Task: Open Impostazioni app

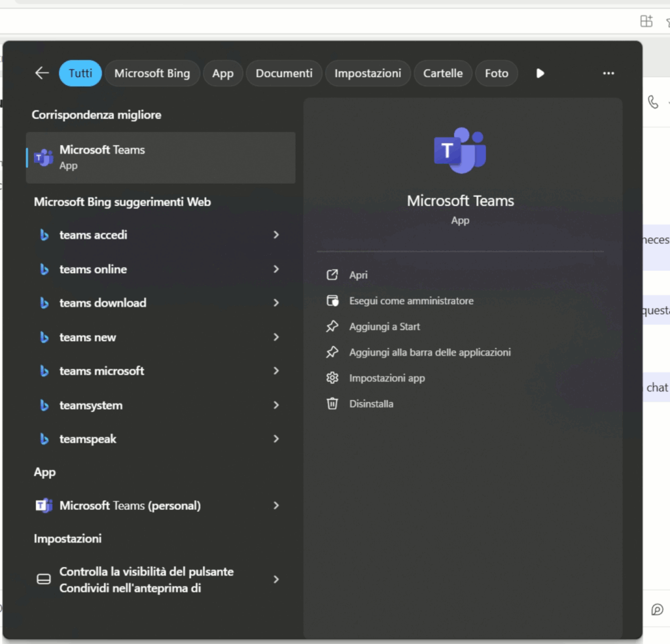Action: (x=387, y=378)
